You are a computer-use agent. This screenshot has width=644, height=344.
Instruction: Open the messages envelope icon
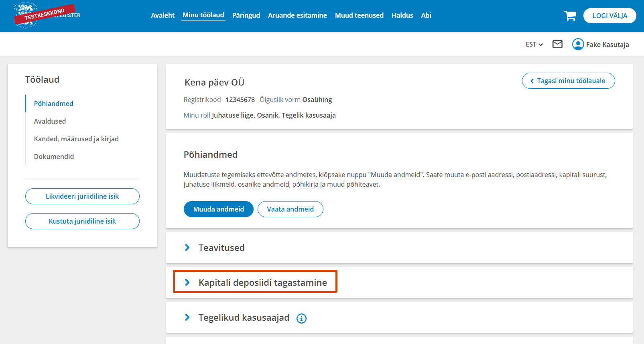point(557,44)
